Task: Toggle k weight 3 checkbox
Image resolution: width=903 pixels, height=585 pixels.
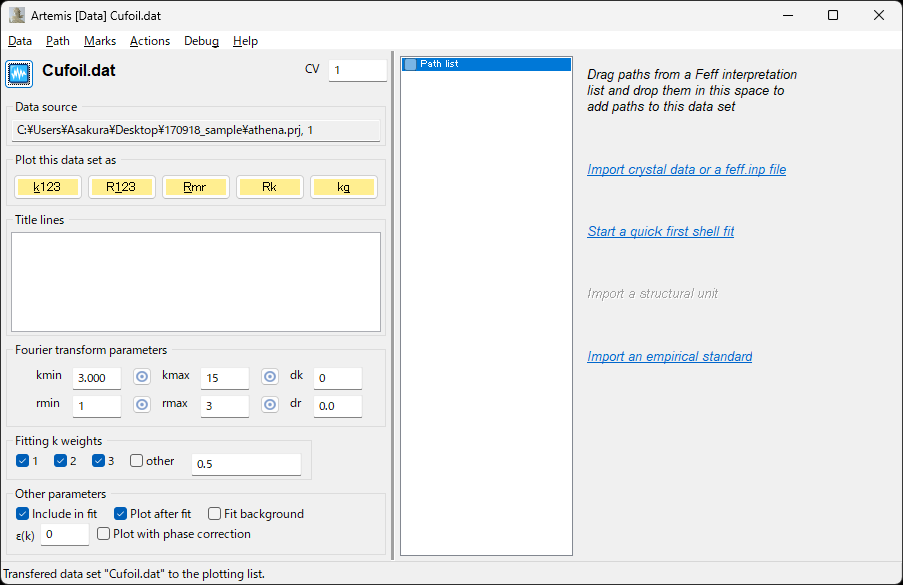Action: (98, 461)
